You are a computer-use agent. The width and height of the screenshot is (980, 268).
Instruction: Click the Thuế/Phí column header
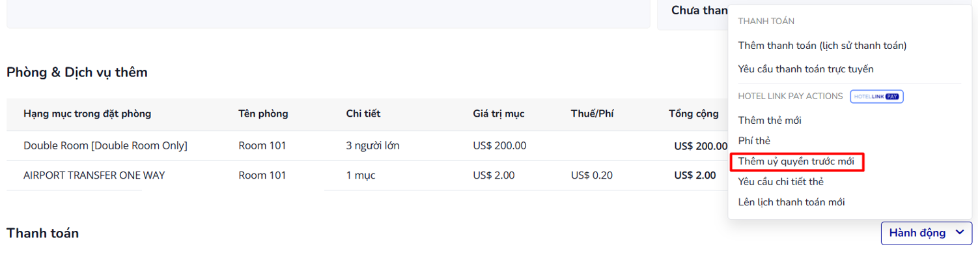[593, 114]
